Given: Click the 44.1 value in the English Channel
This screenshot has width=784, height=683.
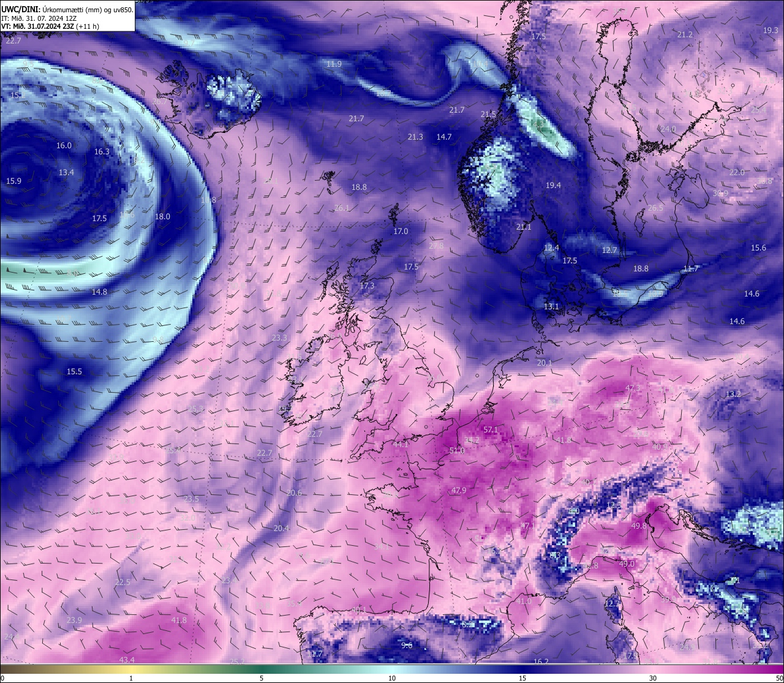Looking at the screenshot, I should coord(401,444).
